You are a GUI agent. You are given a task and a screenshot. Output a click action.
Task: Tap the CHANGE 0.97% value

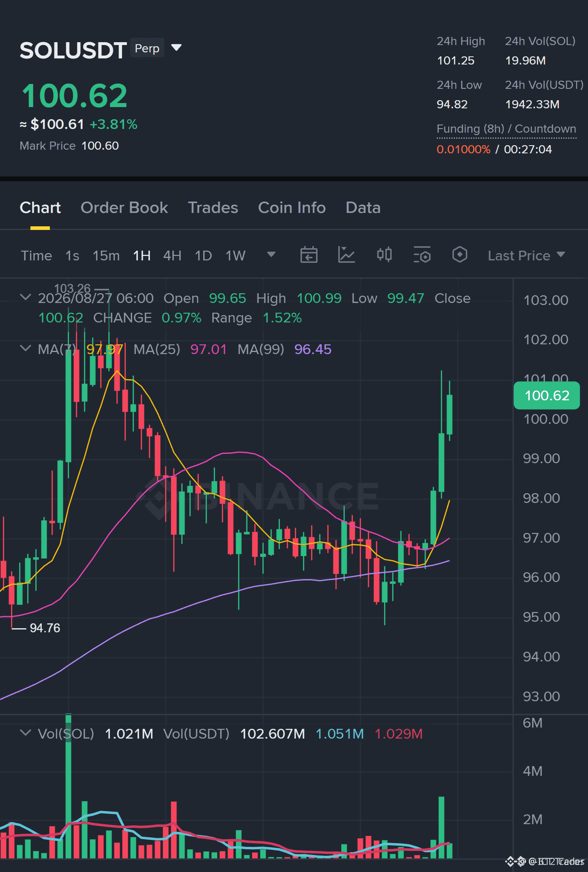181,318
